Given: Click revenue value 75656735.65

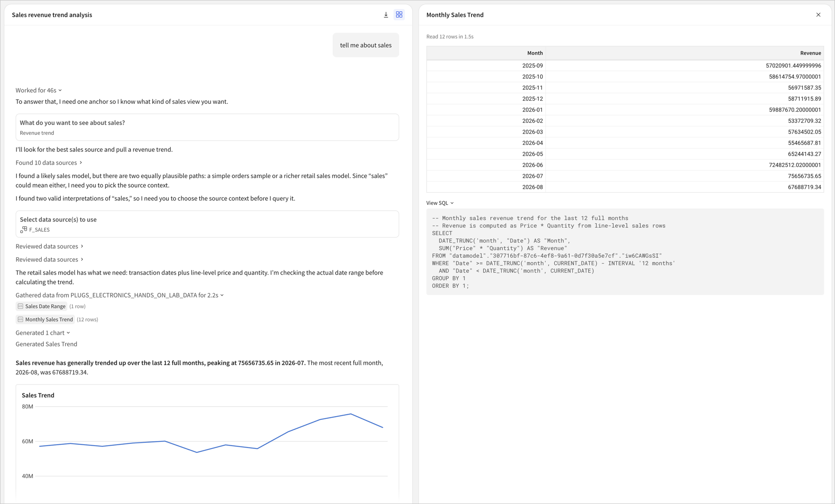Looking at the screenshot, I should click(x=804, y=176).
